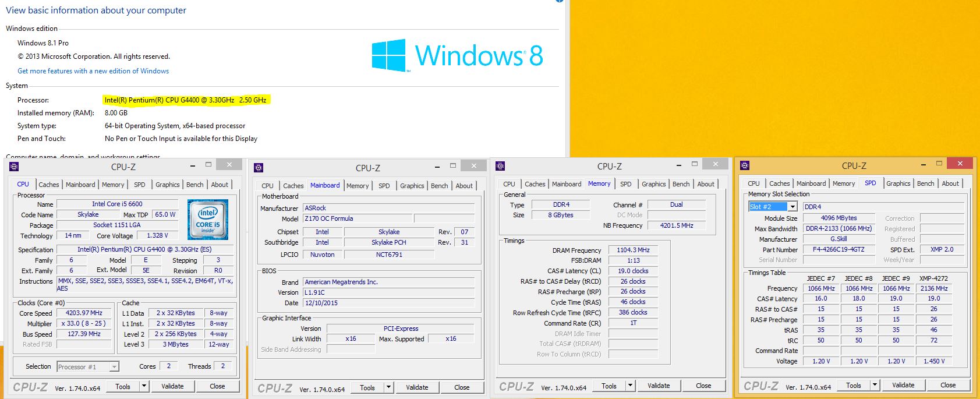Open About tab in Mainboard CPU-Z window
This screenshot has height=399, width=980.
(464, 186)
